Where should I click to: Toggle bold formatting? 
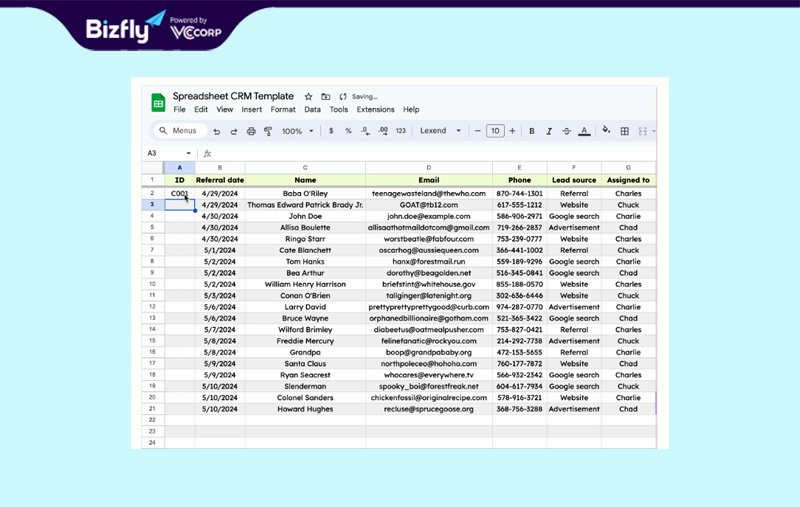(x=532, y=131)
